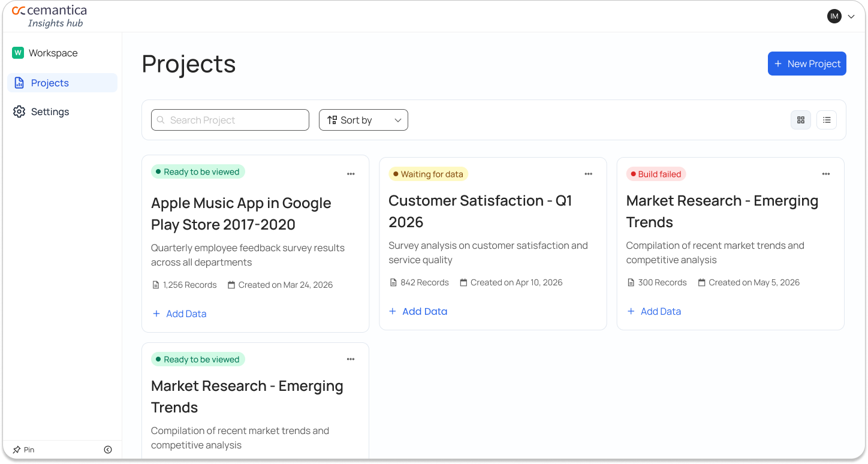Screen dimensions: 868x464
Task: Switch to grid view
Action: pos(801,120)
